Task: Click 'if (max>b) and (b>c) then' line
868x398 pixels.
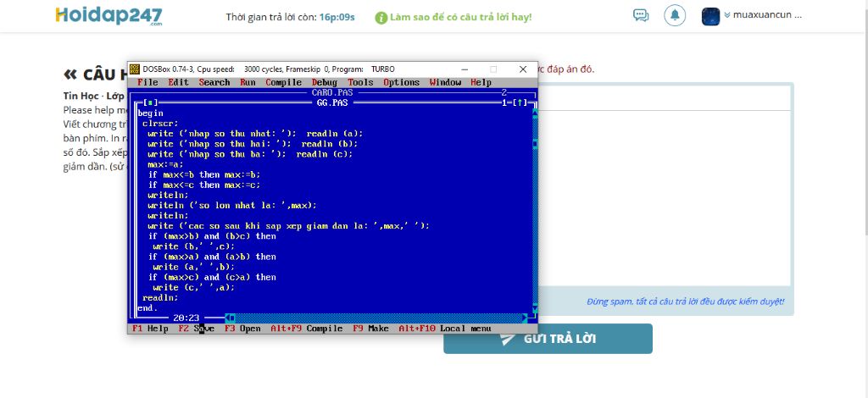Action: click(x=211, y=236)
